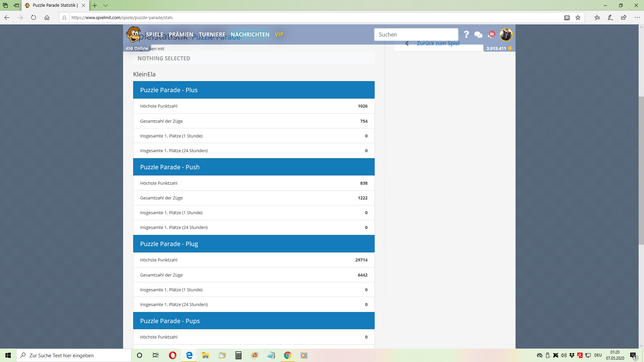This screenshot has width=644, height=362.
Task: Click the user profile avatar
Action: coord(506,35)
